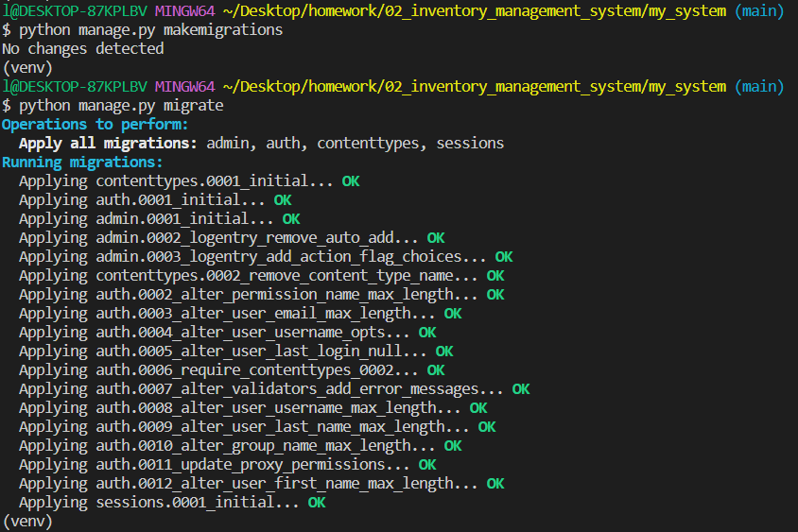Click the second prompt's '(main)' branch label

click(x=759, y=87)
